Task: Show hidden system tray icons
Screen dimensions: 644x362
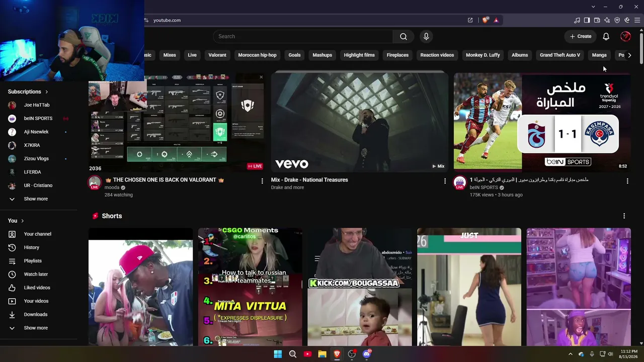Action: tap(571, 354)
